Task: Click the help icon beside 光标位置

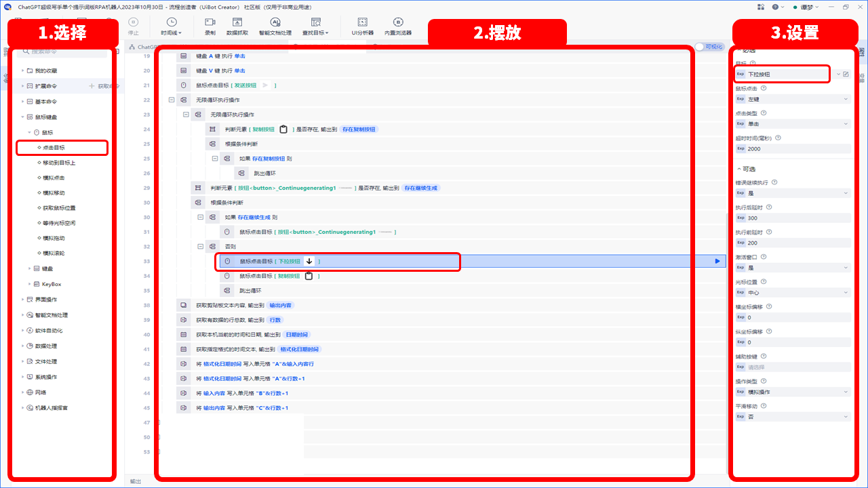Action: (x=764, y=281)
